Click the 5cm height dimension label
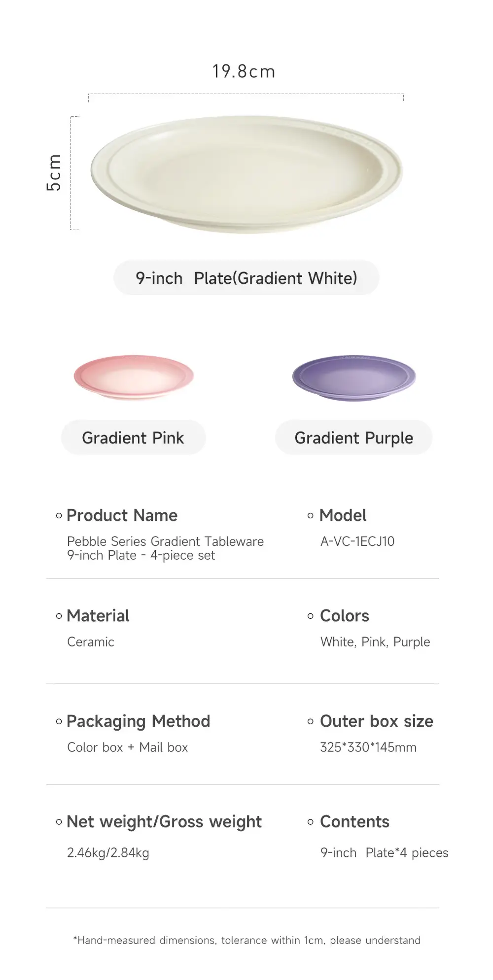Viewport: 493px width, 980px height. [54, 172]
